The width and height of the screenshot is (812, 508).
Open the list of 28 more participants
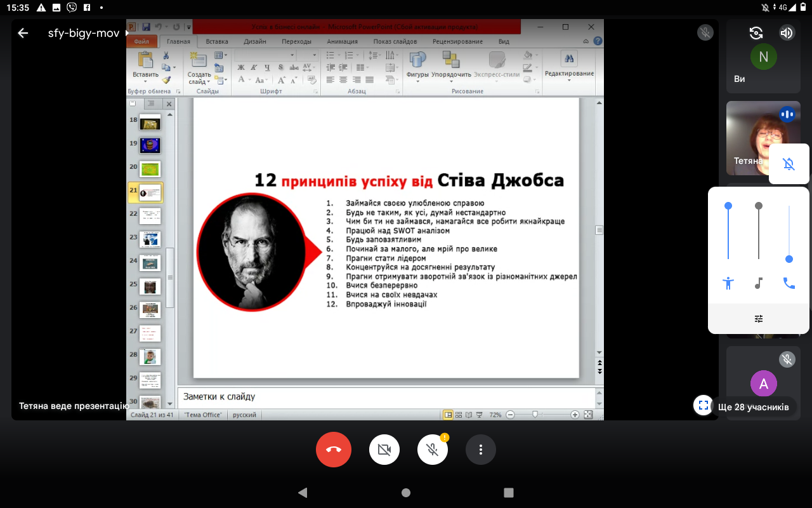pyautogui.click(x=754, y=406)
